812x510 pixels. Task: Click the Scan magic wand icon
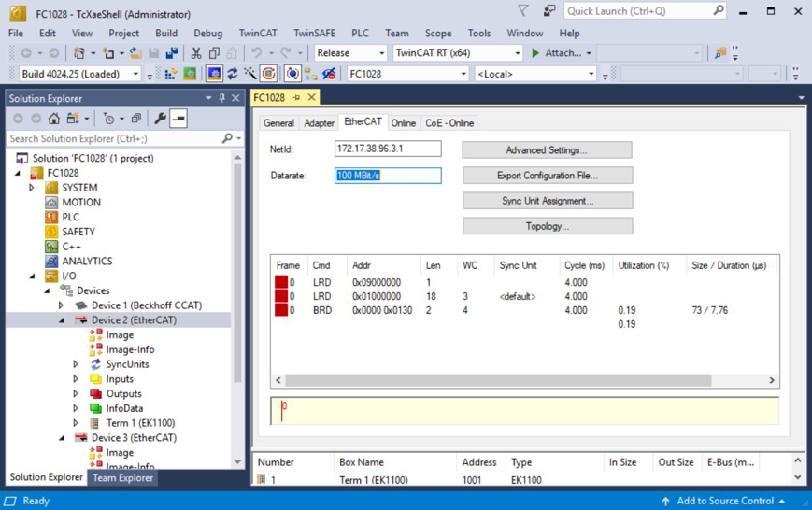tap(250, 74)
